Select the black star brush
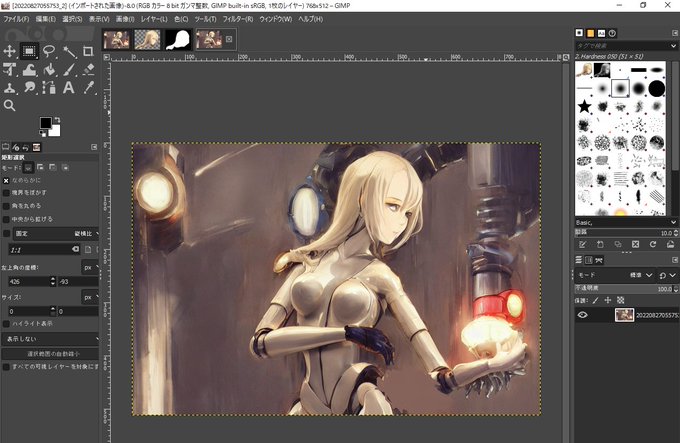The width and height of the screenshot is (680, 443). click(x=584, y=106)
